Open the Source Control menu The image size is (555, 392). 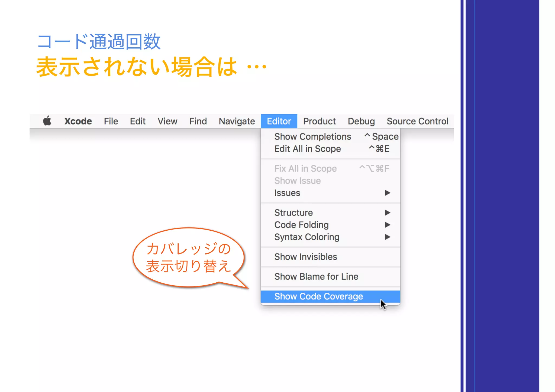418,121
